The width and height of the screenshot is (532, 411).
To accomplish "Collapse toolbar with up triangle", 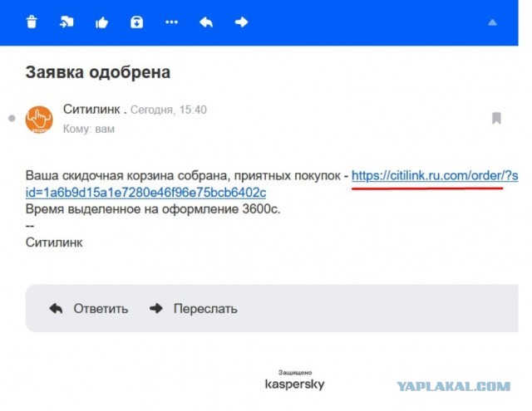I will click(x=492, y=22).
